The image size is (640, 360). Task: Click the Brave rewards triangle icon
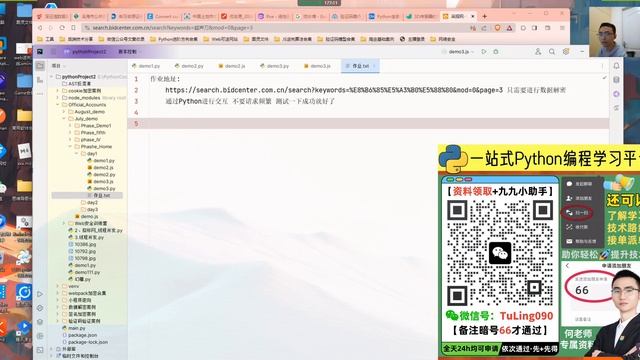[x=509, y=28]
